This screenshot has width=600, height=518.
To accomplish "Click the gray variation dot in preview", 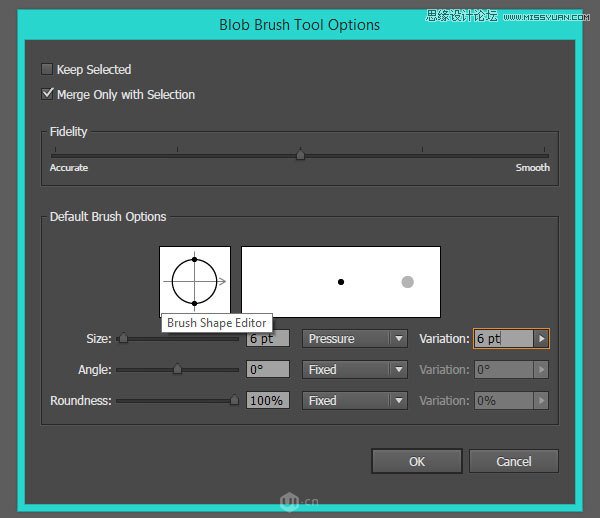I will (408, 282).
